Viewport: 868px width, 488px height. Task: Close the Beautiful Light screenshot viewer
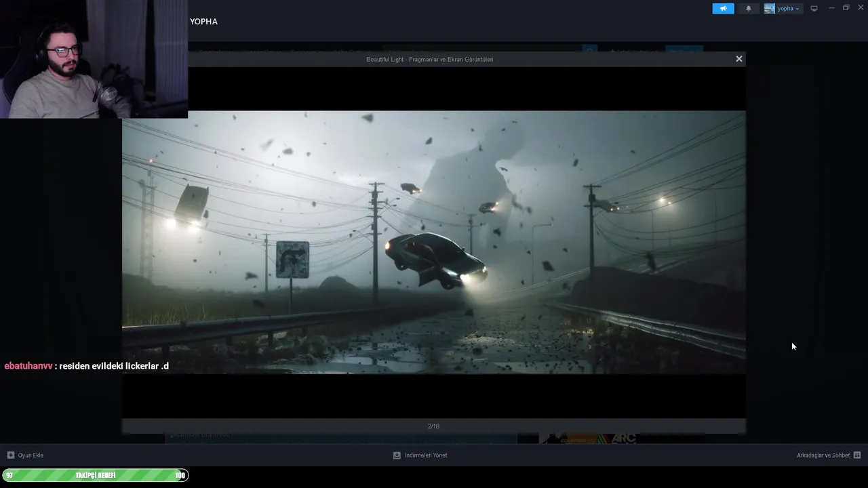[739, 59]
